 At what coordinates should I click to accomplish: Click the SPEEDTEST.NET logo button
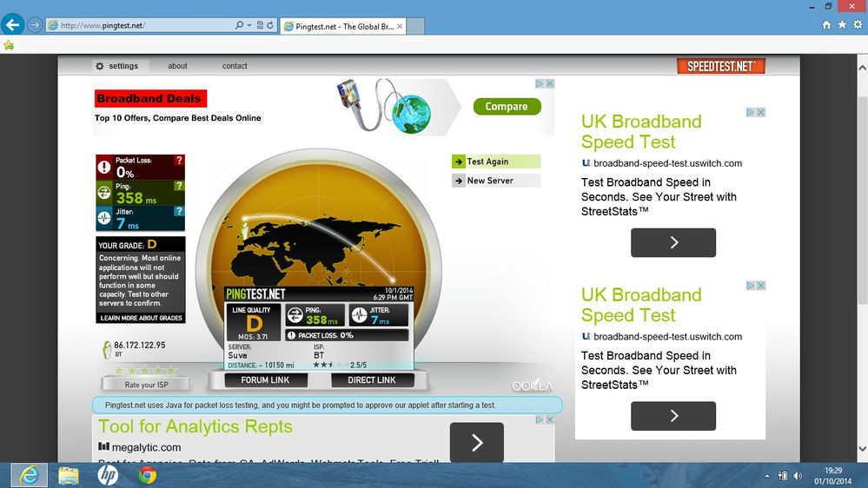coord(721,66)
